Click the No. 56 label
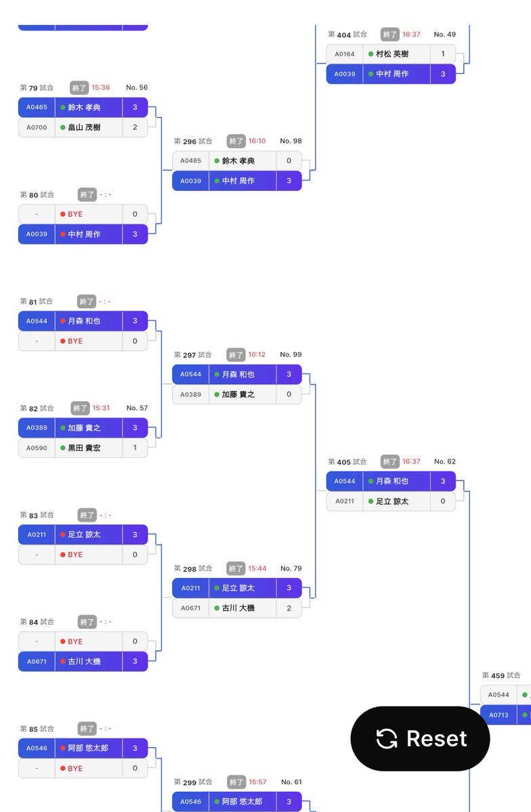 pos(137,88)
